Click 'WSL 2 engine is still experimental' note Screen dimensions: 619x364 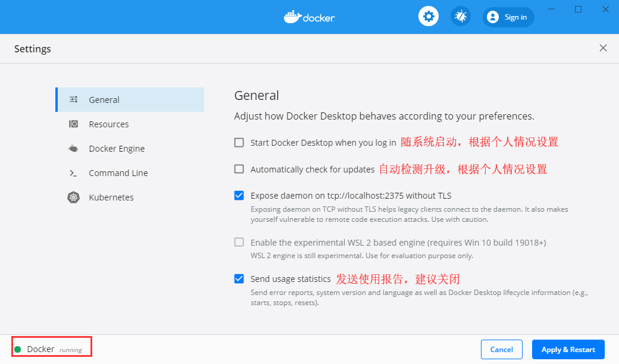pos(362,256)
